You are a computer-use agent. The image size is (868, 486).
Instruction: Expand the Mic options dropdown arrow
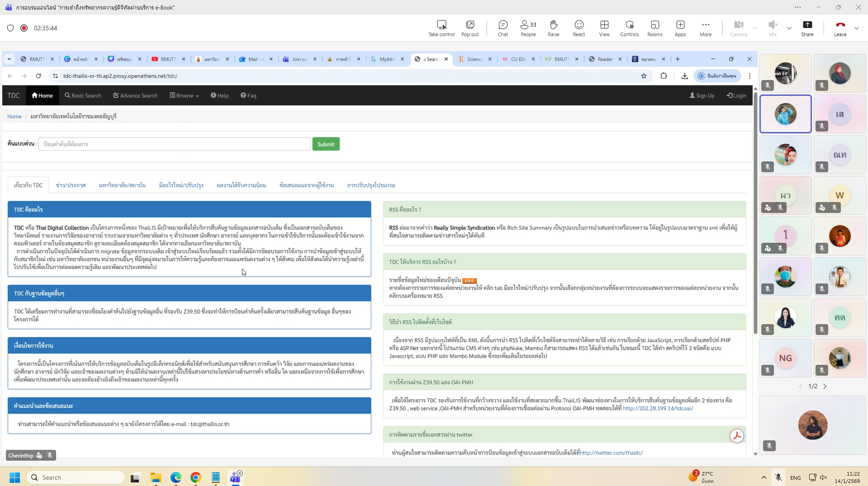[789, 28]
